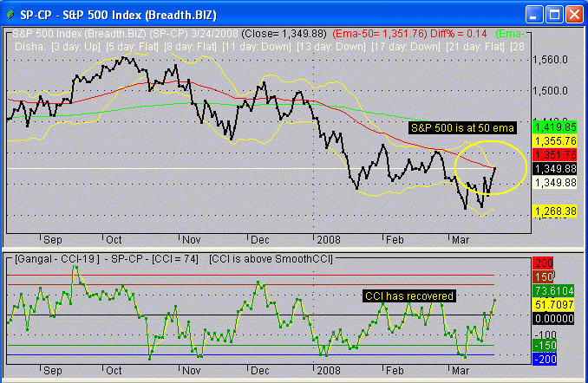Click the black 1,349.88 close price label
This screenshot has width=588, height=383.
(555, 169)
